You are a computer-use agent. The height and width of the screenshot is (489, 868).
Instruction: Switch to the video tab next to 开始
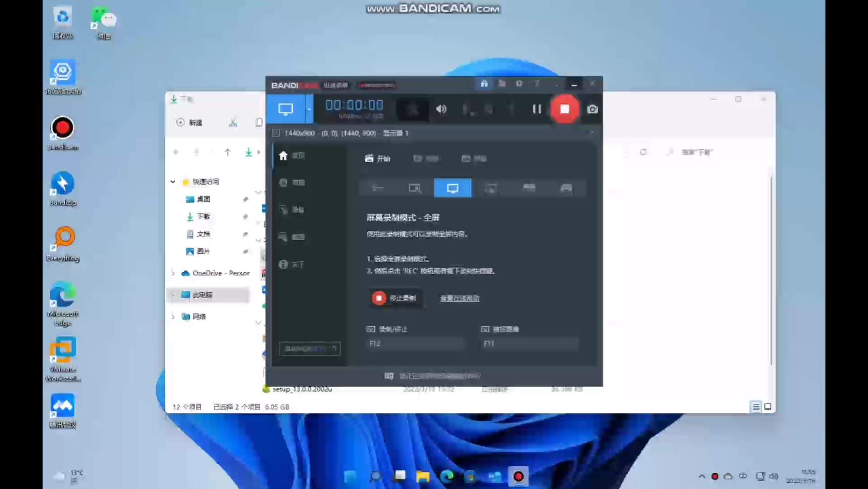(x=426, y=158)
